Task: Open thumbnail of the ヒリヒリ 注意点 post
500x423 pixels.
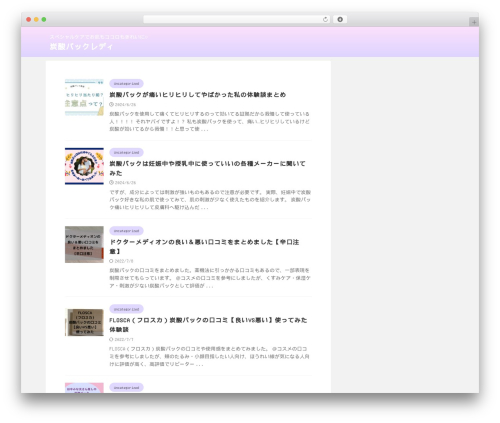Action: (x=84, y=97)
